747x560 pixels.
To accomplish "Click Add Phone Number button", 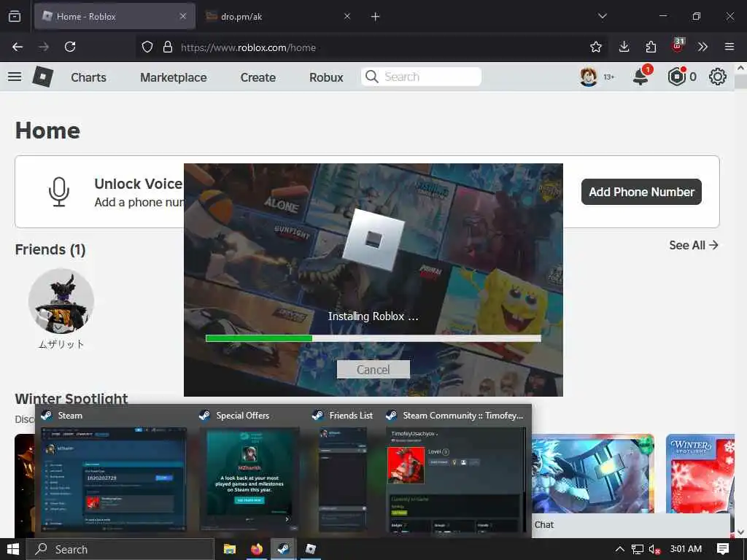I will click(641, 192).
